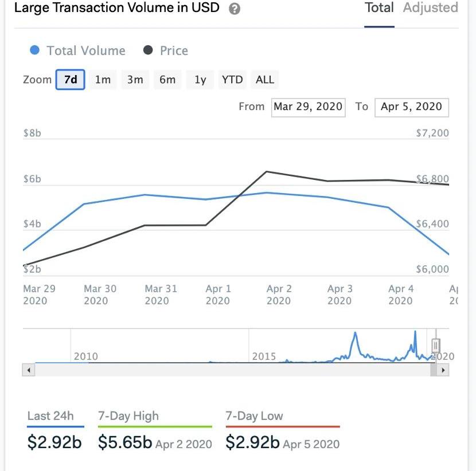This screenshot has height=471, width=476.
Task: Select the 1y zoom range
Action: pos(200,80)
